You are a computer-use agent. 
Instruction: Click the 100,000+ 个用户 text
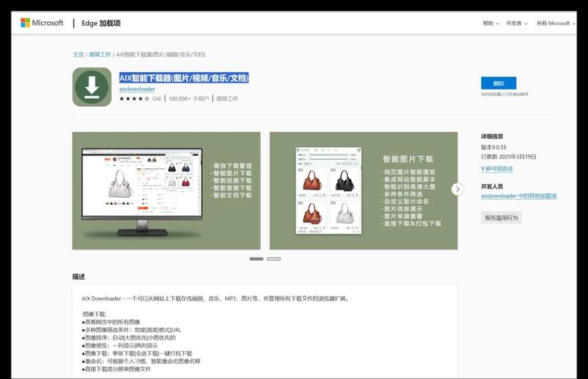189,99
